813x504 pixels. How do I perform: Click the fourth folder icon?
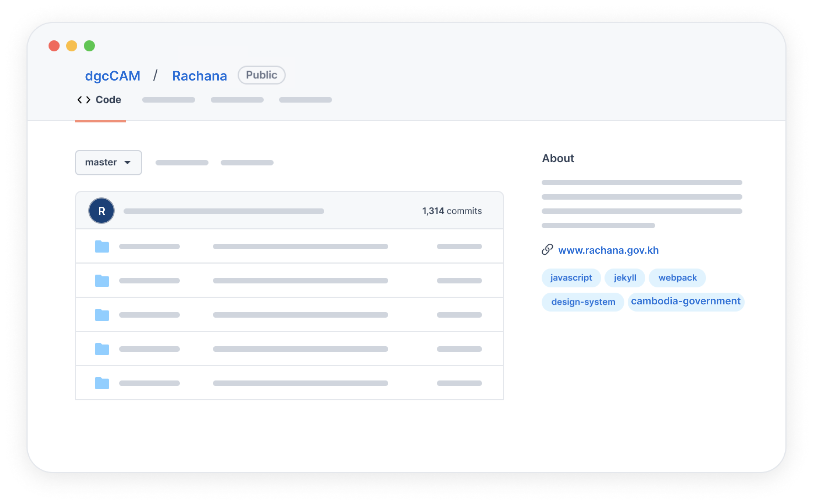pyautogui.click(x=102, y=349)
